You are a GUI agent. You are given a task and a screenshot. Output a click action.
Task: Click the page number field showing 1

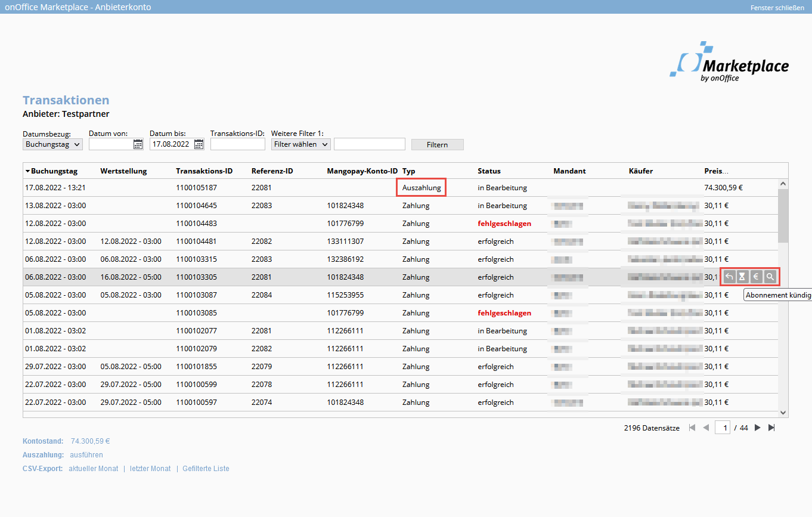click(723, 428)
